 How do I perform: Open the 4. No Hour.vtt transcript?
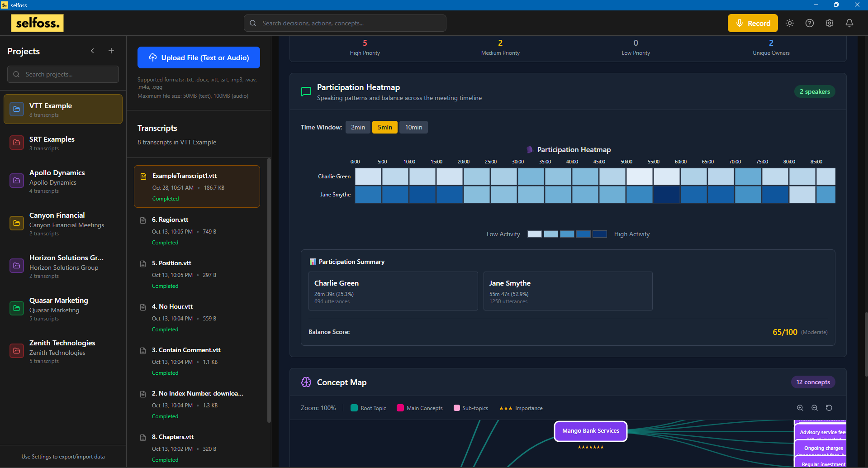click(197, 317)
